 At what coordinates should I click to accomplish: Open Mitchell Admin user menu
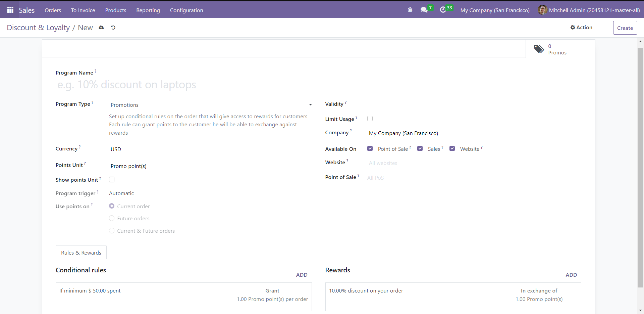click(589, 10)
